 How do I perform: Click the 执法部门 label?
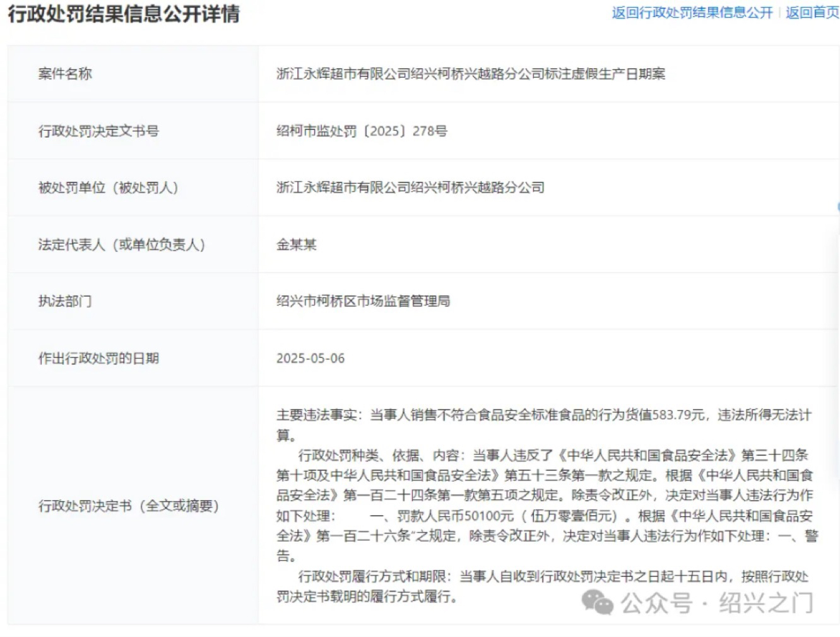click(65, 301)
